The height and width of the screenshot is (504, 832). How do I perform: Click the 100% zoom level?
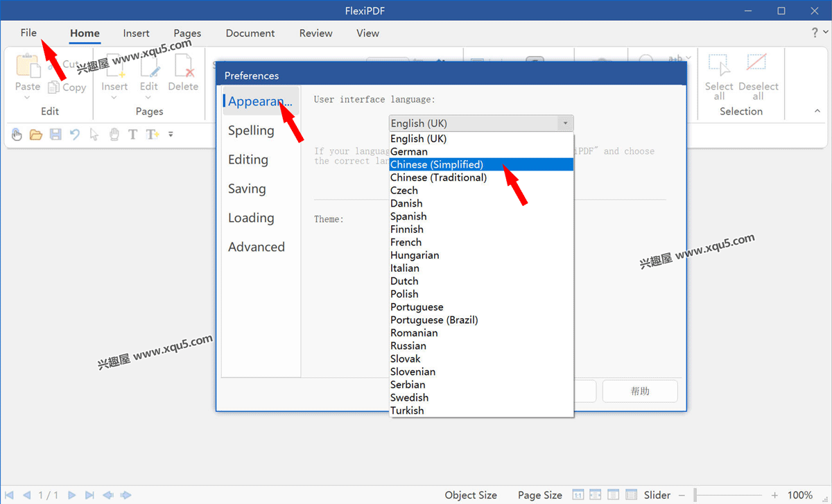(x=800, y=495)
